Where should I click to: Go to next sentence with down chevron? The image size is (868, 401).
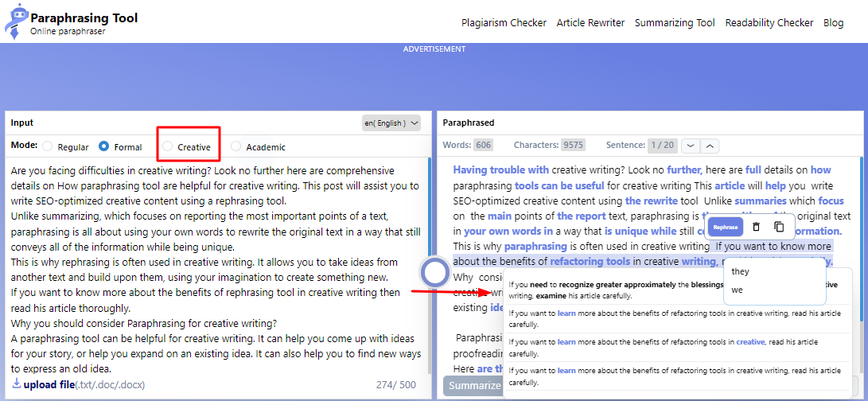pos(691,146)
